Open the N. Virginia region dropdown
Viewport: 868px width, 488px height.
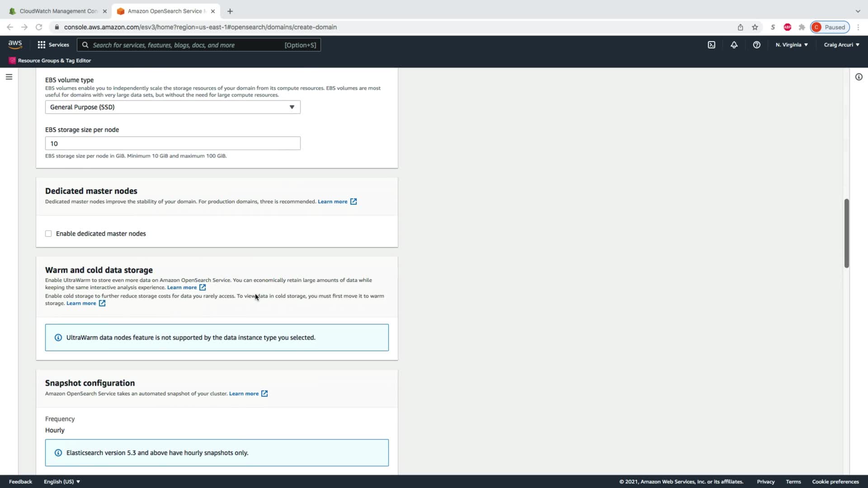point(791,45)
